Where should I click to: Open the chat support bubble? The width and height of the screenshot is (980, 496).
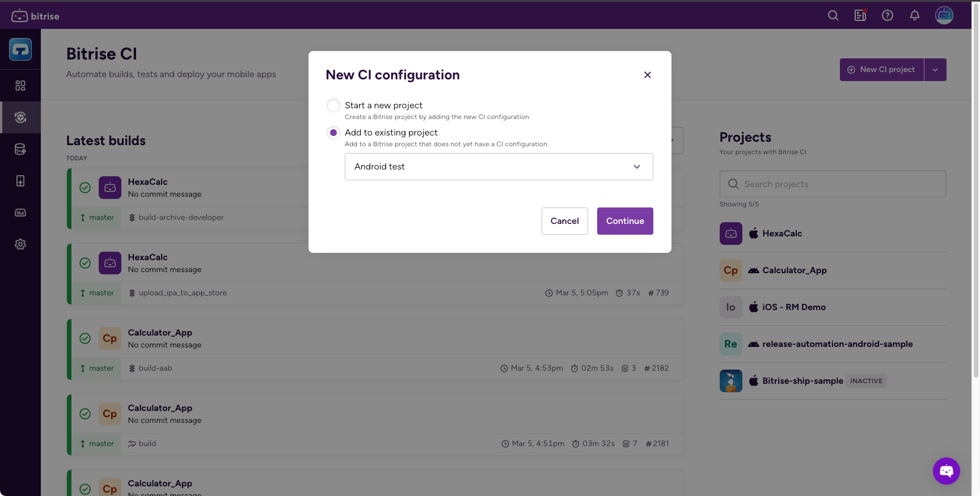pos(946,471)
